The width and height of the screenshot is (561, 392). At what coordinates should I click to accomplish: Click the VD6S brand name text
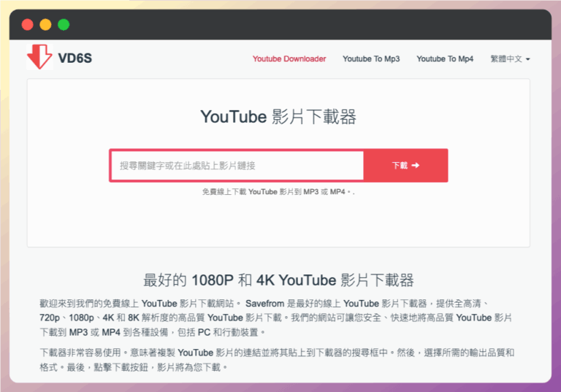point(75,58)
